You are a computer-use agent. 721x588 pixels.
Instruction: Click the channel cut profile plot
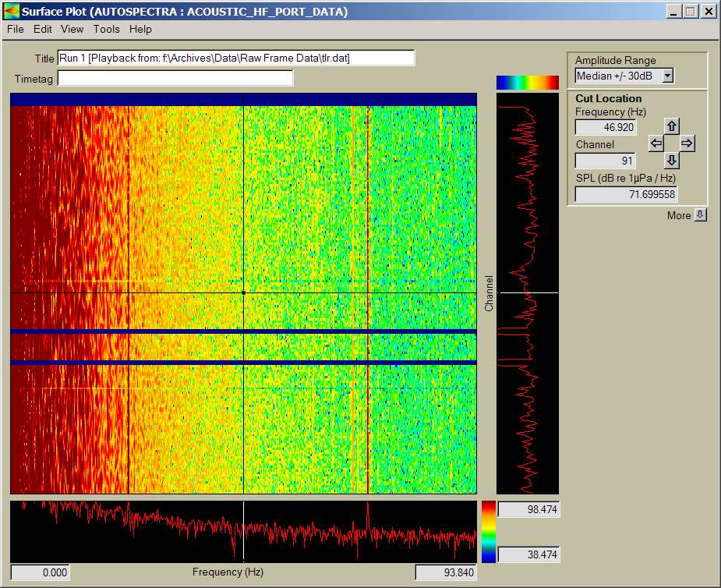point(528,293)
